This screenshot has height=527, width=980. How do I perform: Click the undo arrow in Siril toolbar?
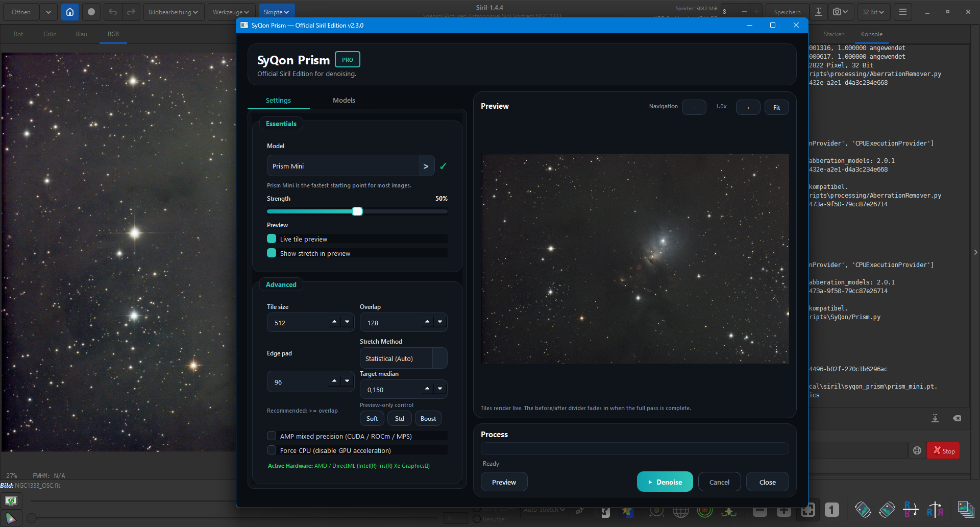click(x=113, y=12)
